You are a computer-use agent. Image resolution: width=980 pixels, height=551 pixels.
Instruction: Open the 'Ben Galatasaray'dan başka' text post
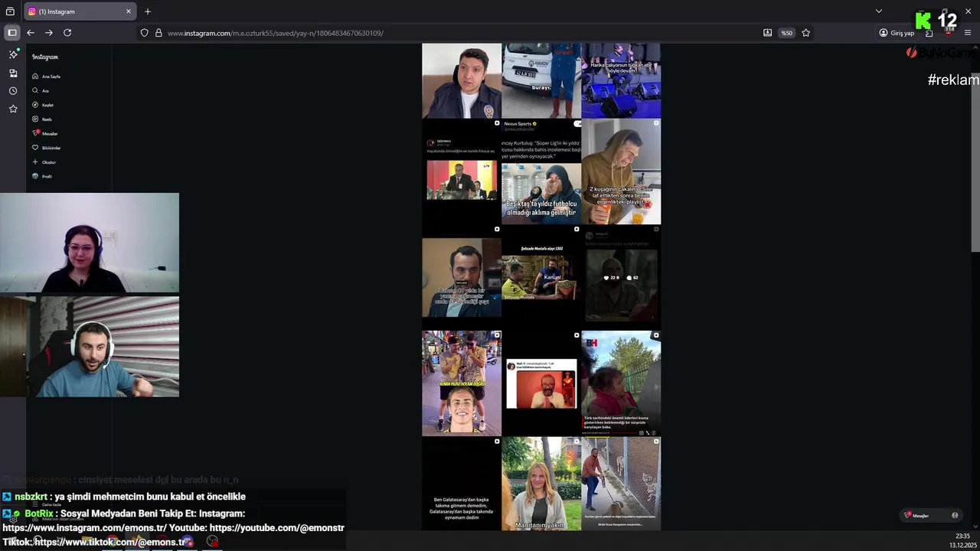coord(462,484)
